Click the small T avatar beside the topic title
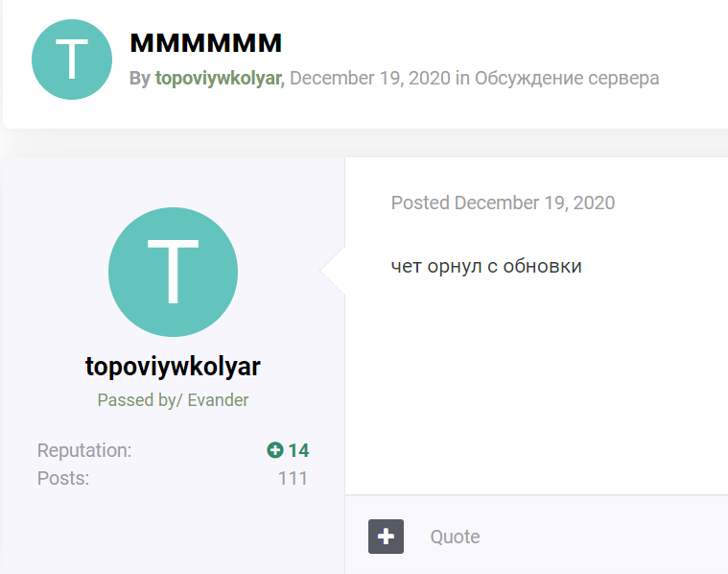 (72, 60)
